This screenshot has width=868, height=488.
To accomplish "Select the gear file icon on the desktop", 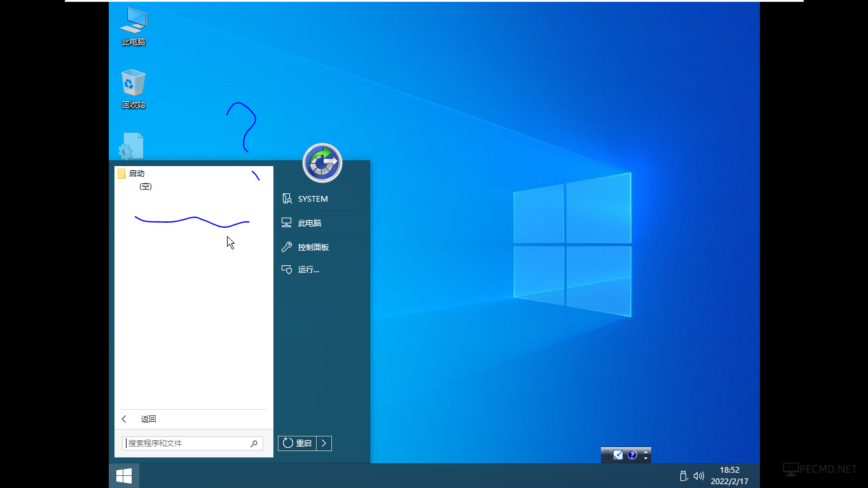I will tap(131, 147).
